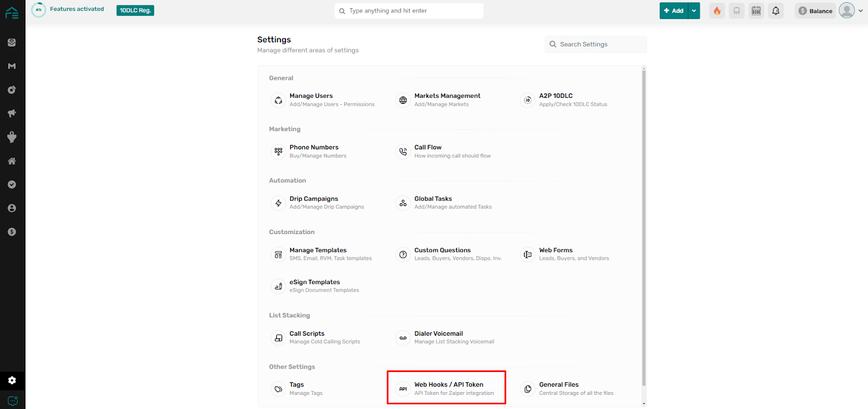Open eSign Templates settings

point(316,286)
